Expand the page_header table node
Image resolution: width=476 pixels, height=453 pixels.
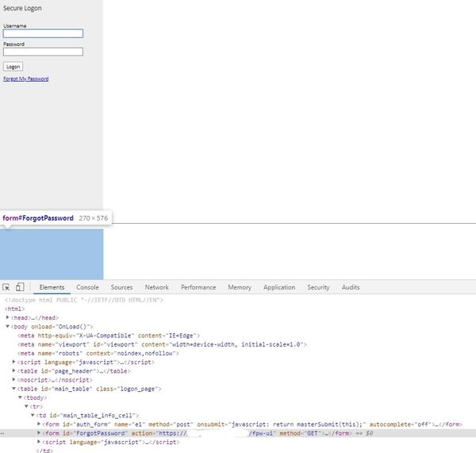tap(14, 370)
